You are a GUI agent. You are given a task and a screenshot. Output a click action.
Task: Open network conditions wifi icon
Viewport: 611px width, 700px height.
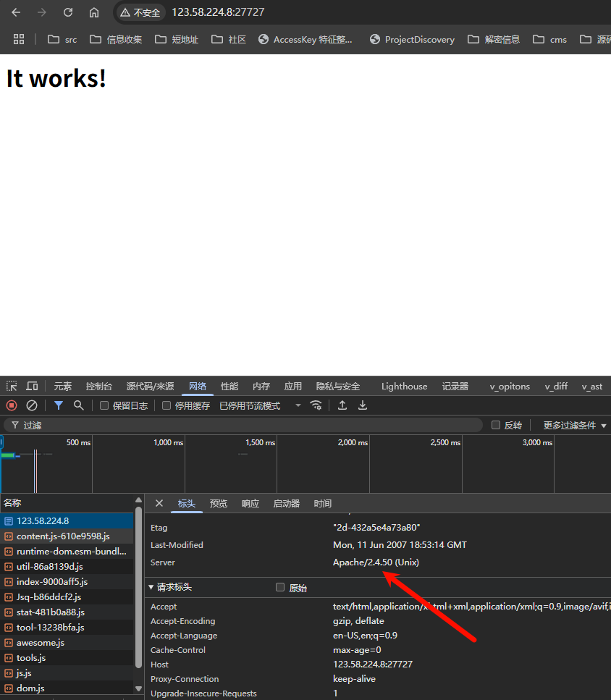tap(316, 405)
